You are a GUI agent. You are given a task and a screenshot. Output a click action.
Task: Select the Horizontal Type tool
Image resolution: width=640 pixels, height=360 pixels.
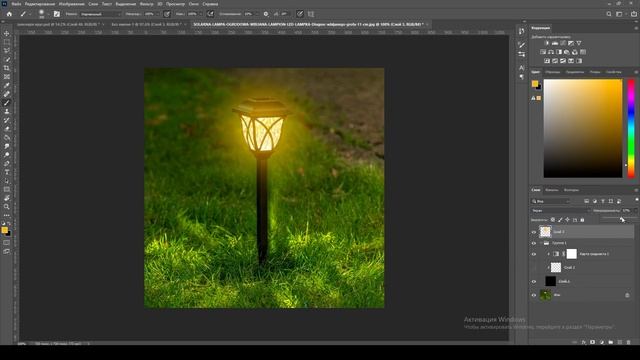[x=7, y=172]
